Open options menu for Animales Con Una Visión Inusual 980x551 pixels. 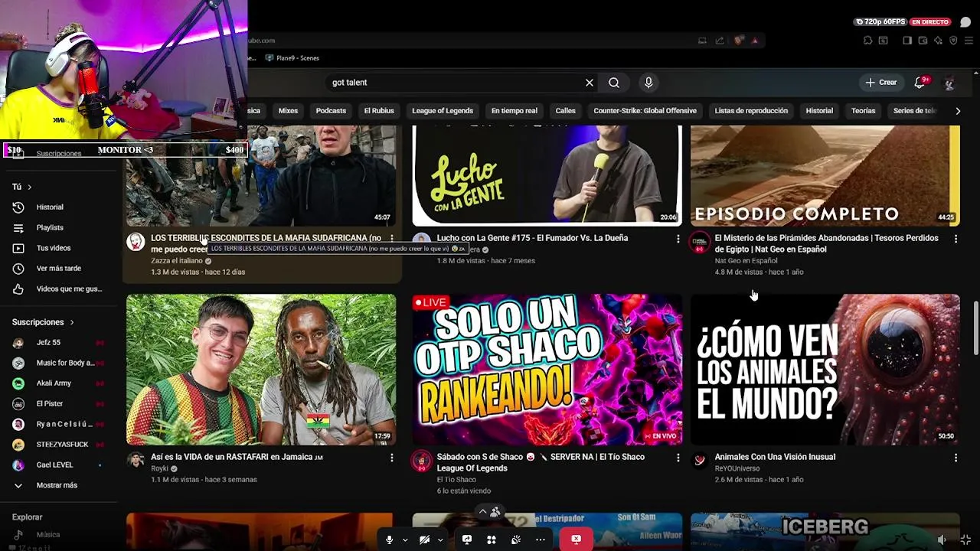point(955,458)
